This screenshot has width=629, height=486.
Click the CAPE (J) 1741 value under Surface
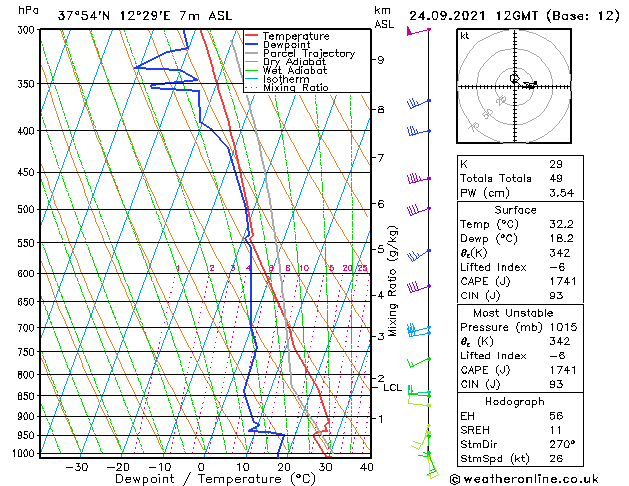coord(563,281)
